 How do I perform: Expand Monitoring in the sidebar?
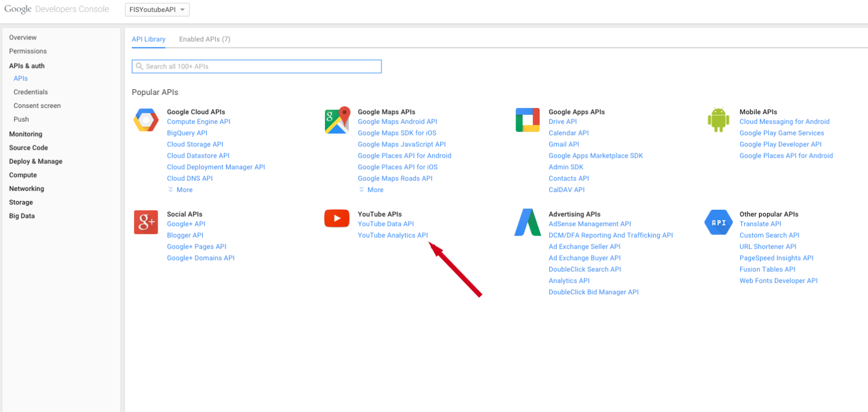tap(26, 134)
